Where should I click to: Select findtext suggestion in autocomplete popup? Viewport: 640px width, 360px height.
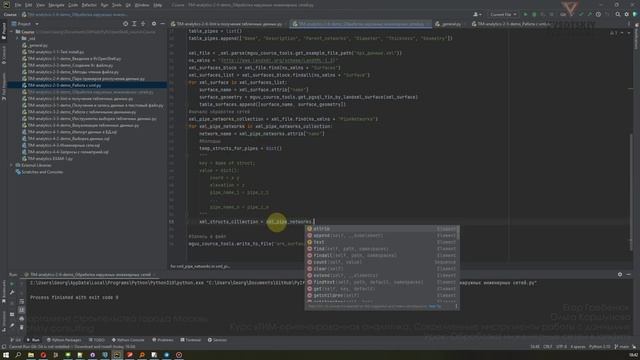pyautogui.click(x=382, y=282)
